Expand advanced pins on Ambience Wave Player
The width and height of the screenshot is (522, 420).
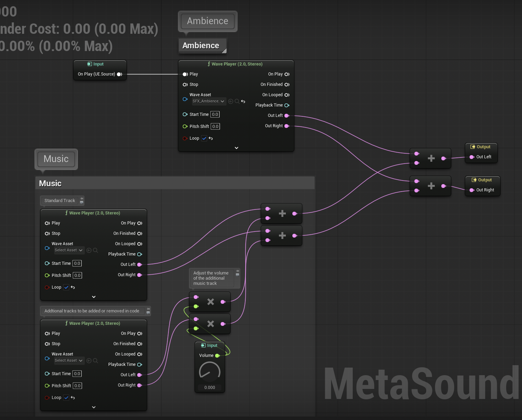[x=237, y=148]
